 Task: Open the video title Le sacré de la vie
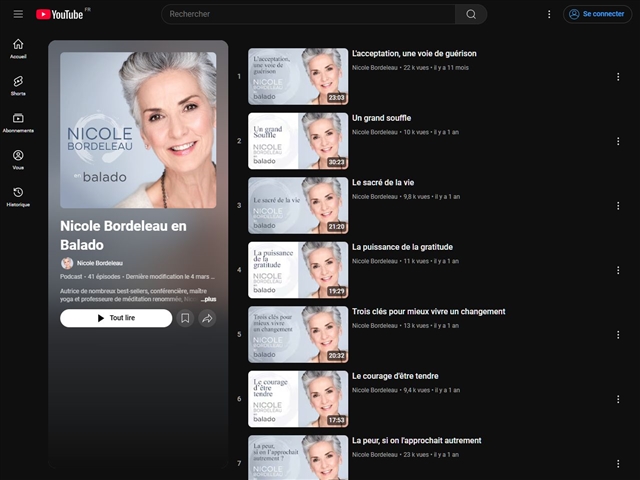pos(383,182)
